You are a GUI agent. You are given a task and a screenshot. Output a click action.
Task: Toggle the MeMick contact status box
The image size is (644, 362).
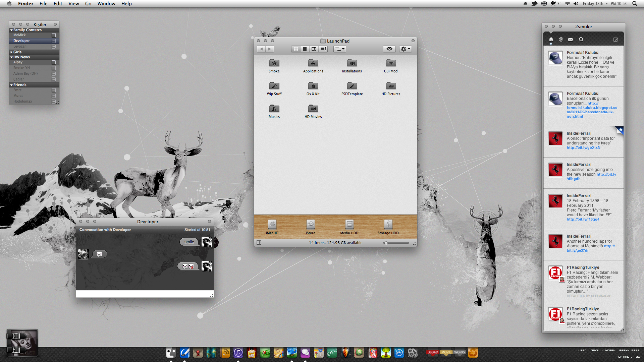coord(53,35)
